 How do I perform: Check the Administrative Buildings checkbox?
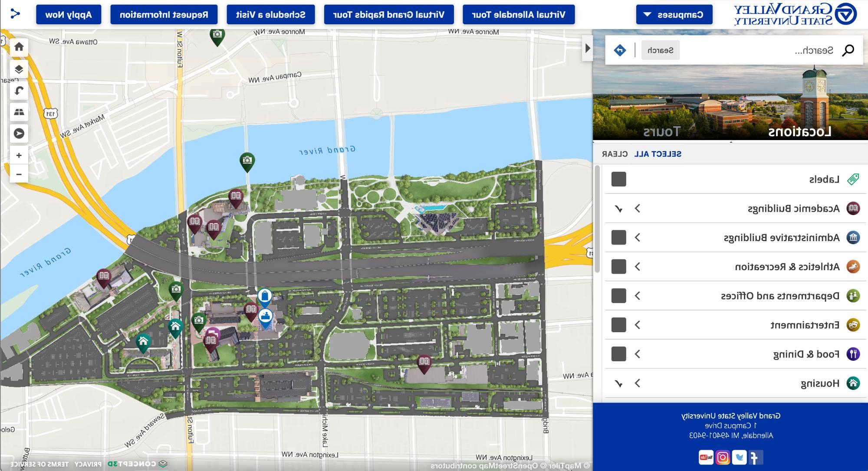(x=618, y=238)
